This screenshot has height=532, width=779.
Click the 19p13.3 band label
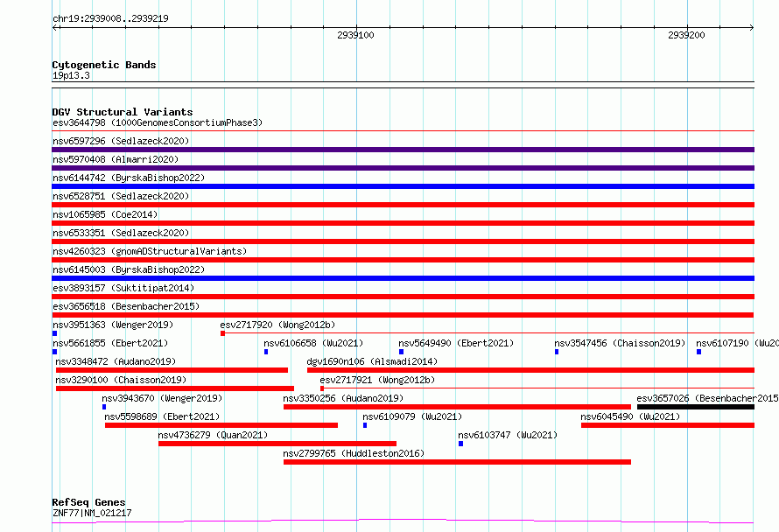click(x=71, y=75)
